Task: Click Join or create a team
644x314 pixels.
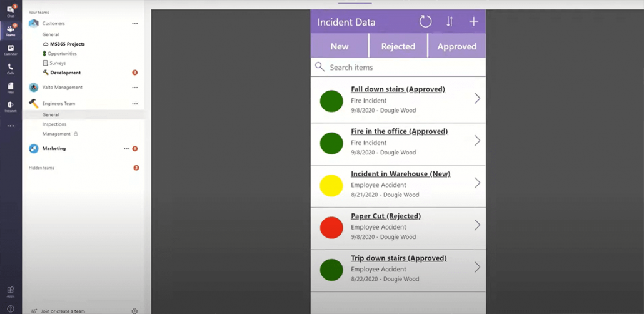Action: point(63,311)
